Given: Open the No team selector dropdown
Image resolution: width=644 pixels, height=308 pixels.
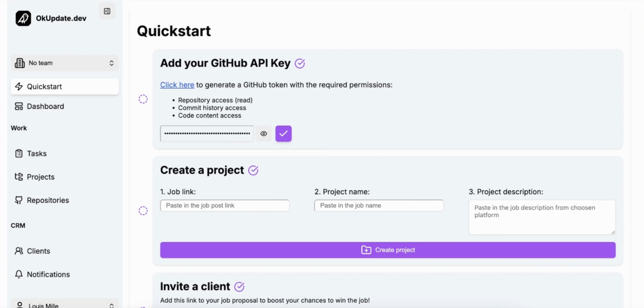Looking at the screenshot, I should click(x=65, y=63).
